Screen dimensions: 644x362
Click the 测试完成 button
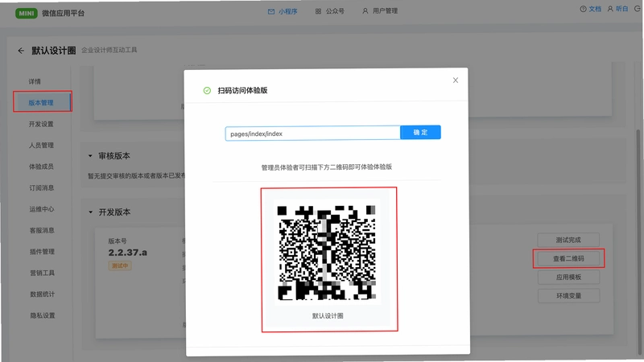(568, 240)
